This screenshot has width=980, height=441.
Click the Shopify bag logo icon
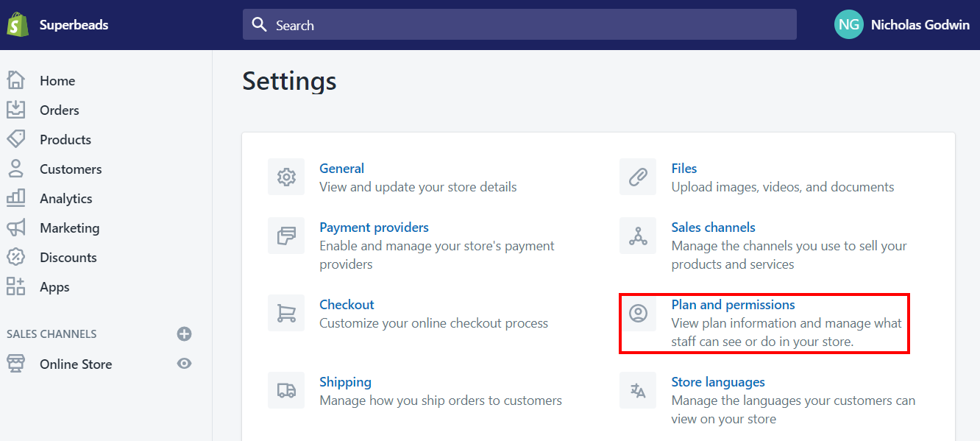click(x=16, y=25)
